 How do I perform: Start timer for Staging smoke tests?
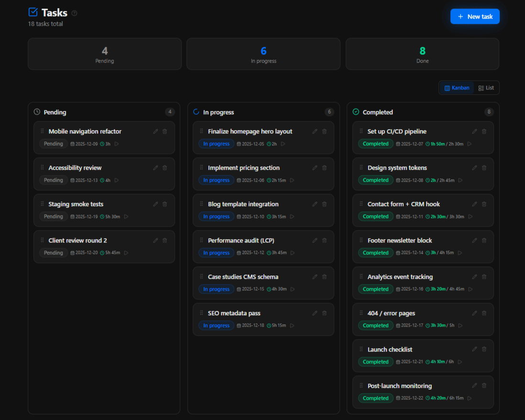pos(126,217)
